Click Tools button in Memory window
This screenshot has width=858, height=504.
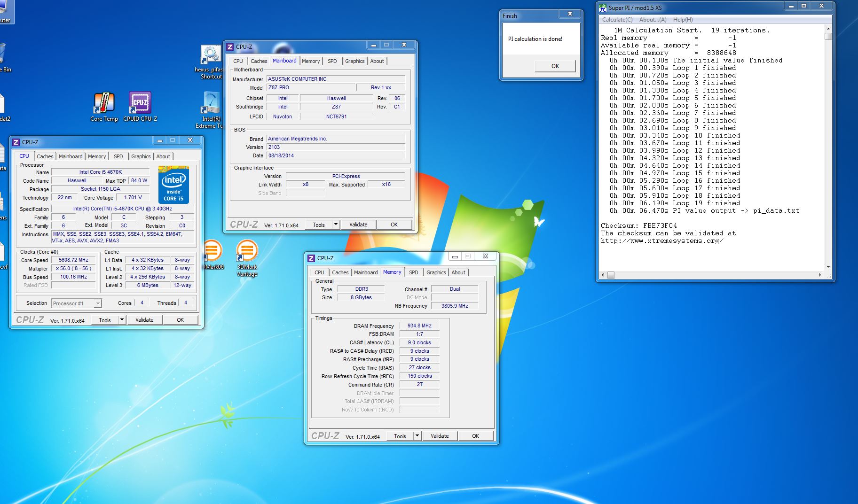point(400,436)
